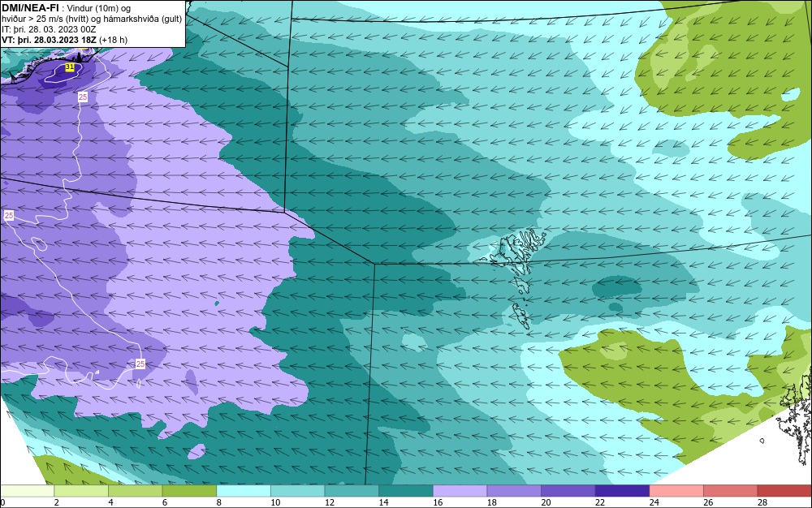Click the 20–22 m/s violet legend swatch
Viewport: 812px width, 508px height.
click(x=568, y=491)
